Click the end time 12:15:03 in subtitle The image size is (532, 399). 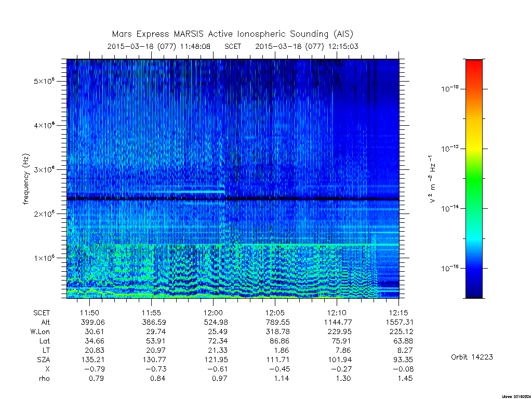[x=343, y=46]
